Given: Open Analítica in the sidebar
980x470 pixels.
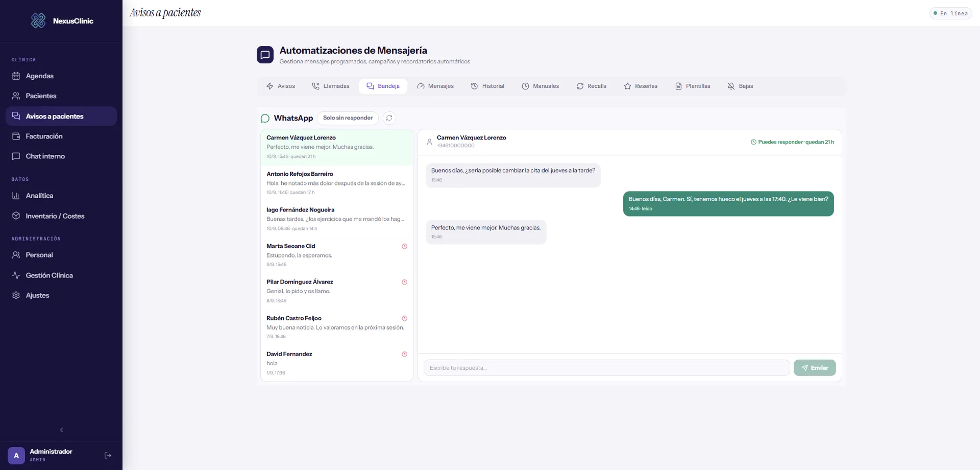Looking at the screenshot, I should tap(61, 195).
